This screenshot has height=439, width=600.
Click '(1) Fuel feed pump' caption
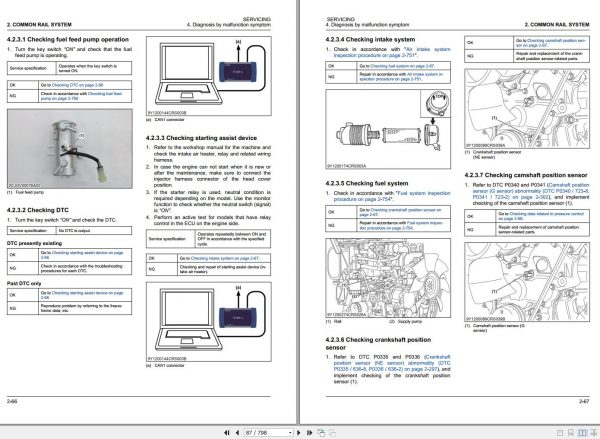click(25, 193)
